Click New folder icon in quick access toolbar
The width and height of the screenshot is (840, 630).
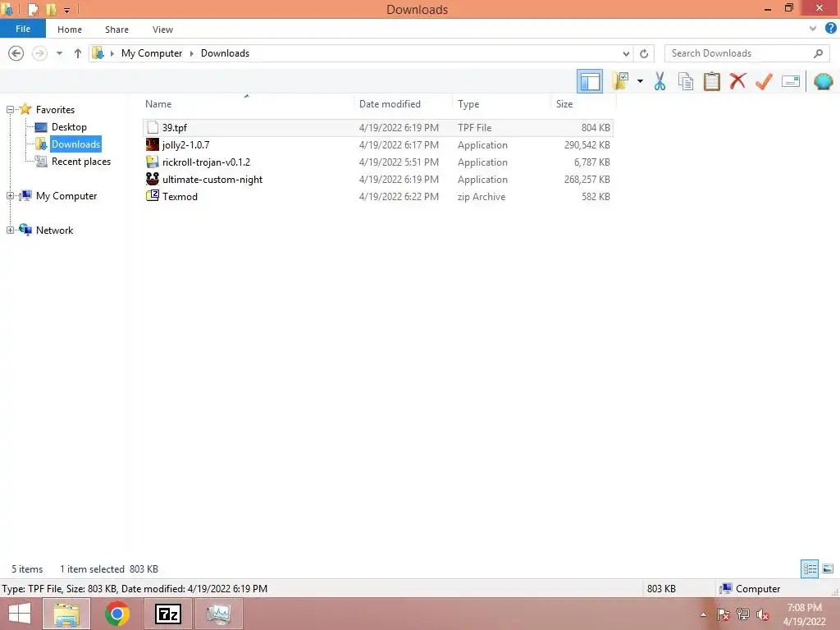pyautogui.click(x=51, y=9)
